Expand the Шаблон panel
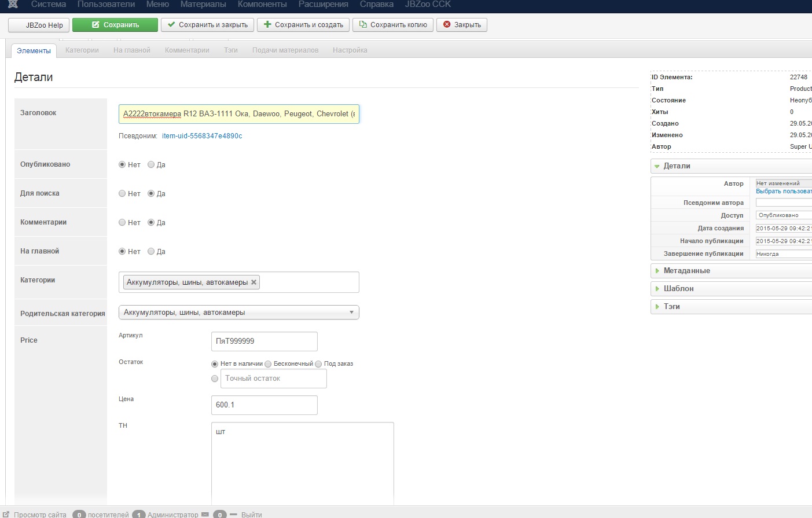 678,289
